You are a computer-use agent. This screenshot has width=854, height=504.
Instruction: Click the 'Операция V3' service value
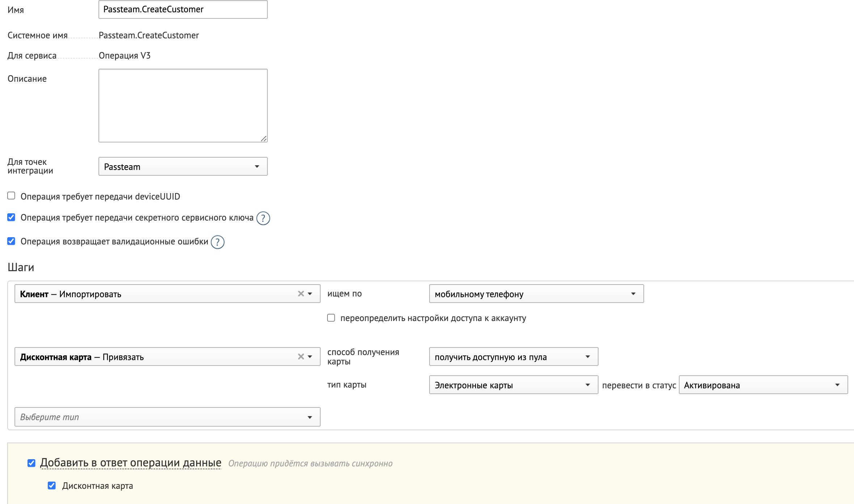pos(124,56)
